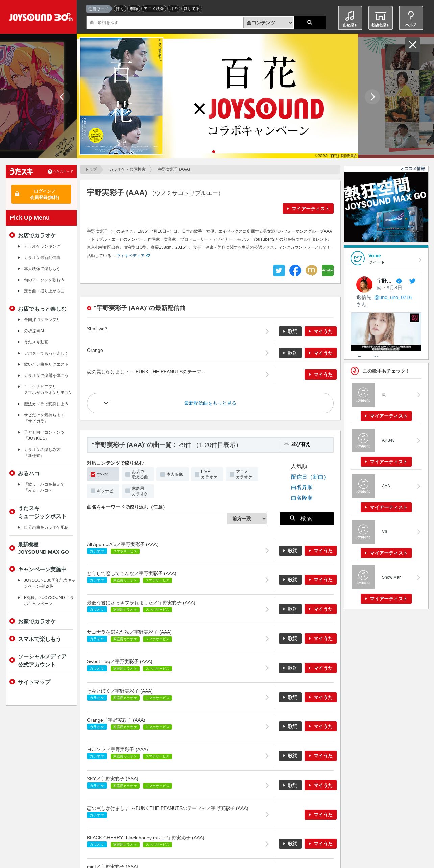The width and height of the screenshot is (434, 868).
Task: Open the お店を探す store icon
Action: click(x=380, y=18)
